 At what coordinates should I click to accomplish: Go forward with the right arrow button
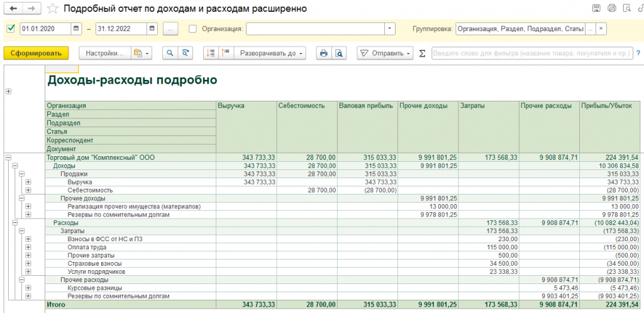31,8
